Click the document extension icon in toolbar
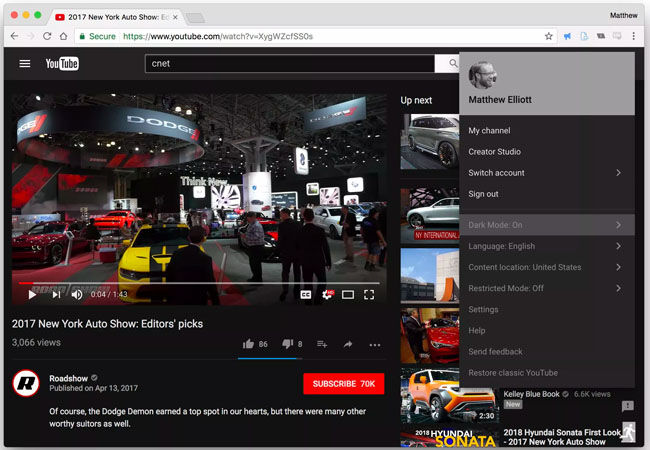The image size is (650, 450). 584,36
